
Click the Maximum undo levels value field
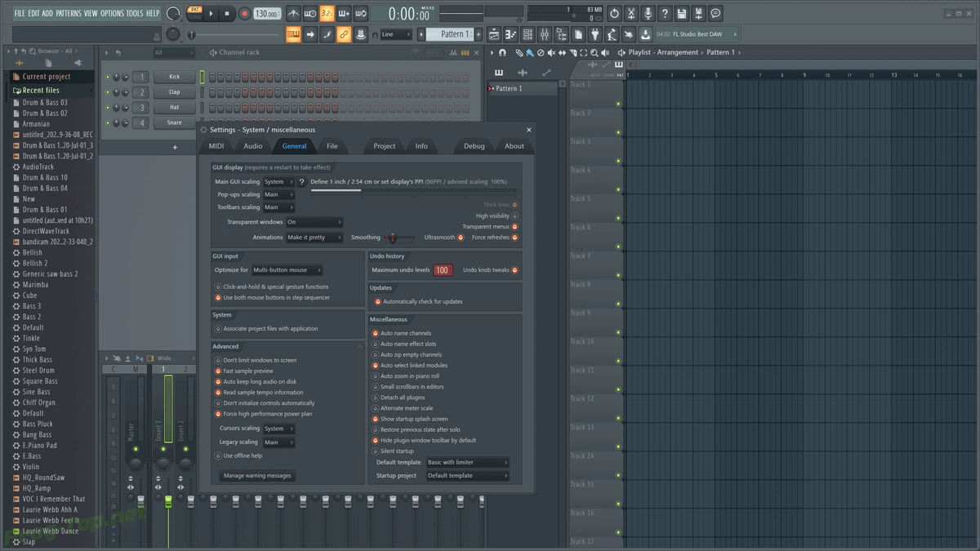(443, 270)
